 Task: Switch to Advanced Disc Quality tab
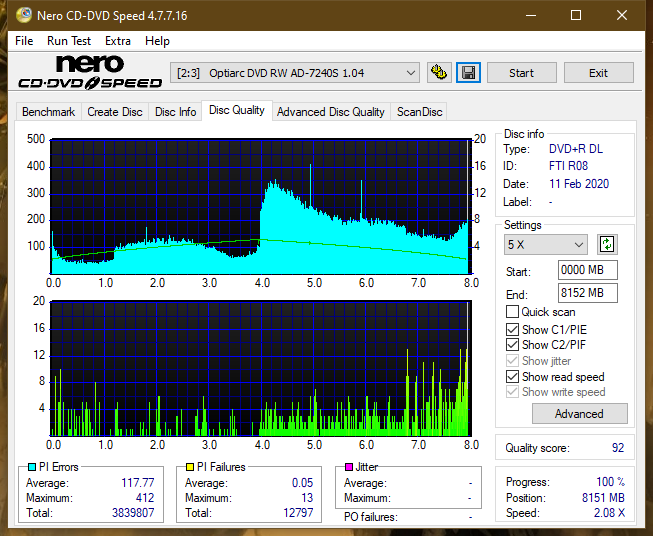tap(331, 112)
